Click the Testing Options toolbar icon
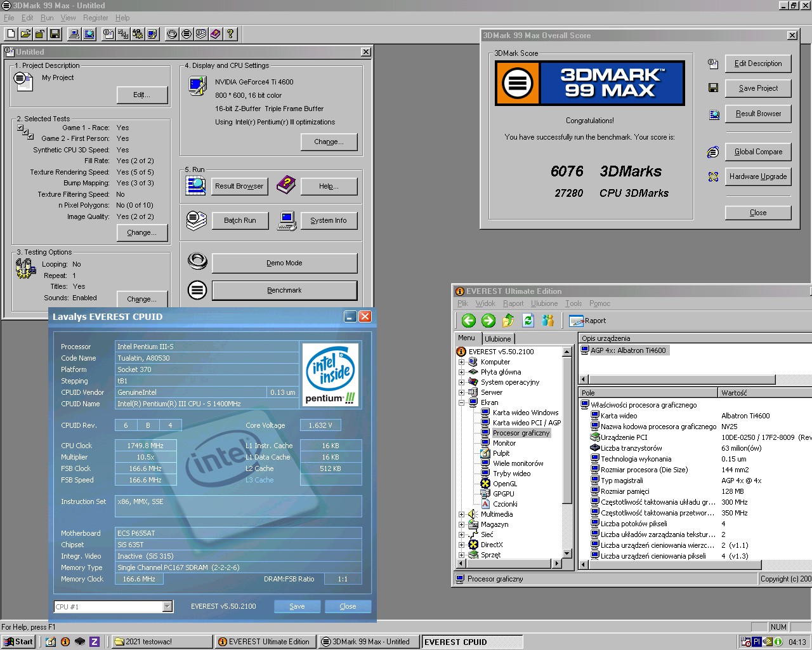 (138, 34)
